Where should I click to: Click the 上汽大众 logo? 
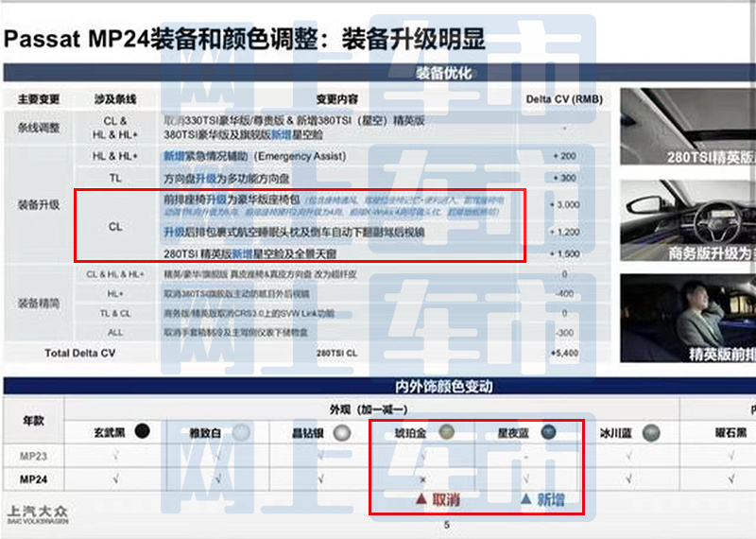tap(38, 514)
